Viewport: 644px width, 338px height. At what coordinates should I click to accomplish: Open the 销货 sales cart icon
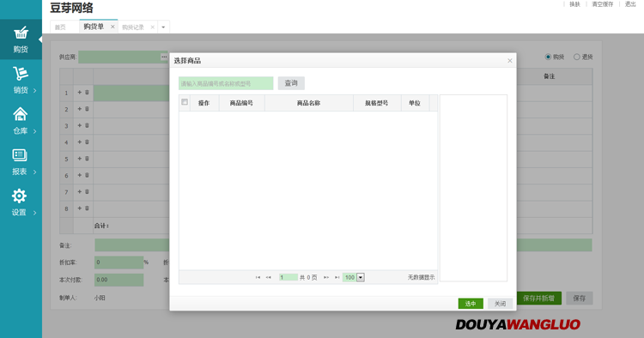click(x=20, y=74)
